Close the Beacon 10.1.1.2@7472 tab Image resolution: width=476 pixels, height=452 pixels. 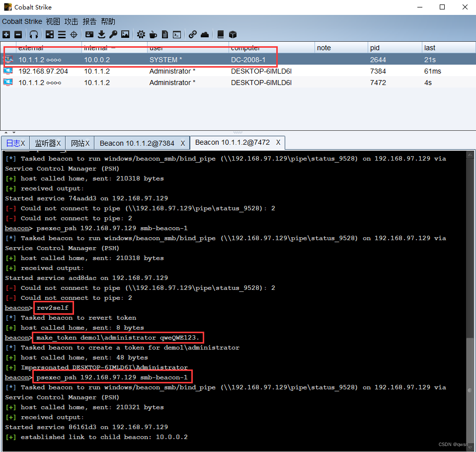click(x=278, y=143)
